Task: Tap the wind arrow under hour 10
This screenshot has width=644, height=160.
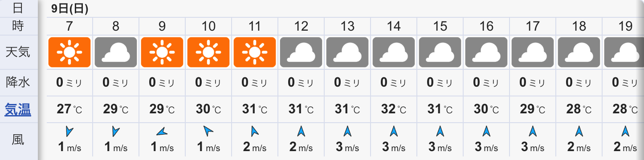Action: 208,131
